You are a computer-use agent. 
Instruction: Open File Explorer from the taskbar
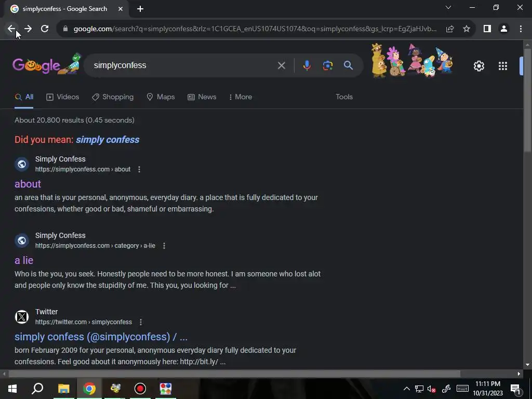click(63, 389)
